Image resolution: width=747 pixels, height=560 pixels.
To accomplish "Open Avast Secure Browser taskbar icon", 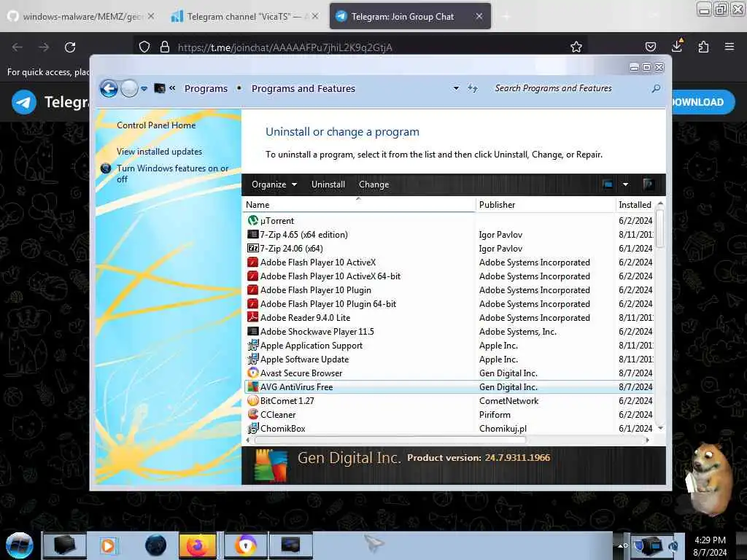I will (x=245, y=545).
